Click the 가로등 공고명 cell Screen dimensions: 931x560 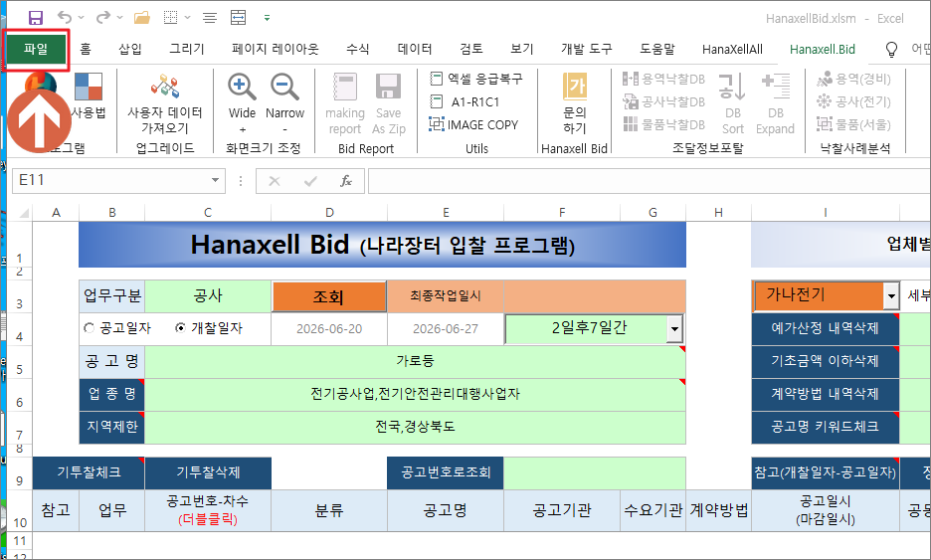[415, 361]
